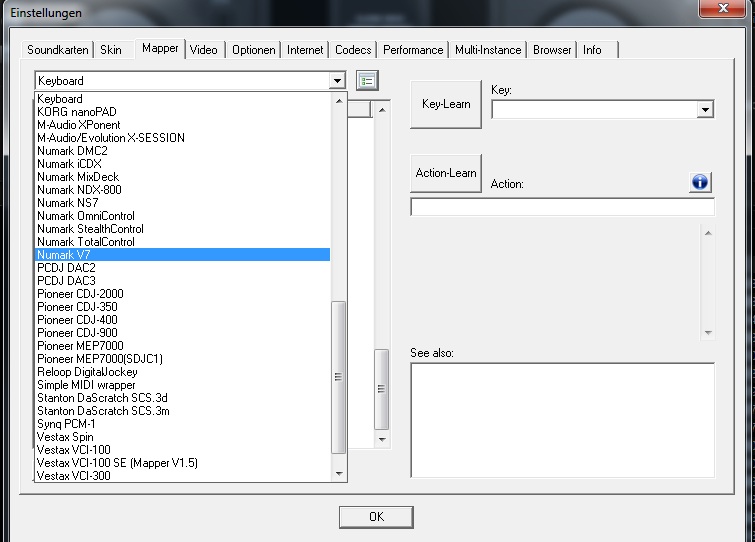
Task: Open the Optionen tab
Action: coord(254,50)
